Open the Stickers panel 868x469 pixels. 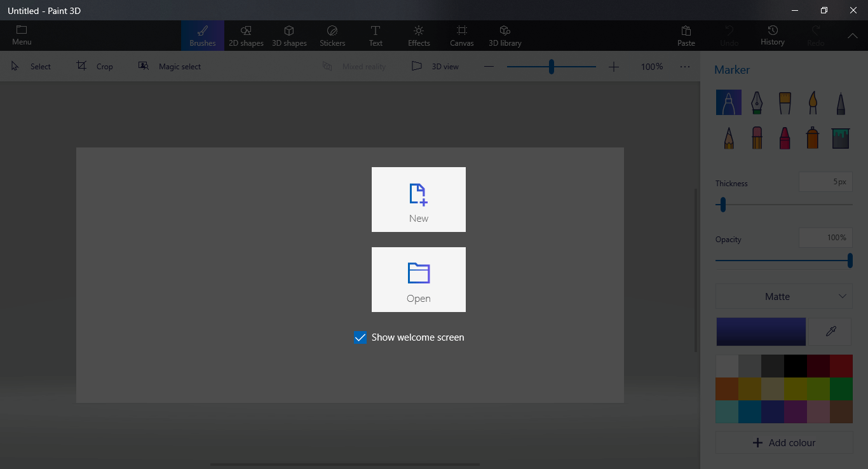click(x=332, y=35)
